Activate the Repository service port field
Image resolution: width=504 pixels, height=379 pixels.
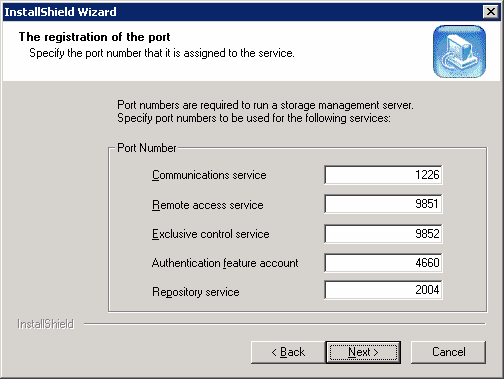(x=383, y=290)
